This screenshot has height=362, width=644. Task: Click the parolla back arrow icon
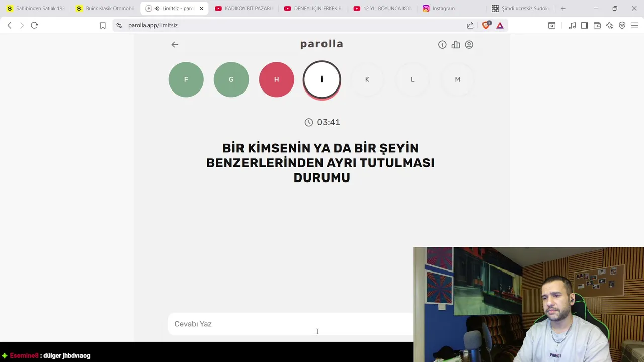click(175, 45)
